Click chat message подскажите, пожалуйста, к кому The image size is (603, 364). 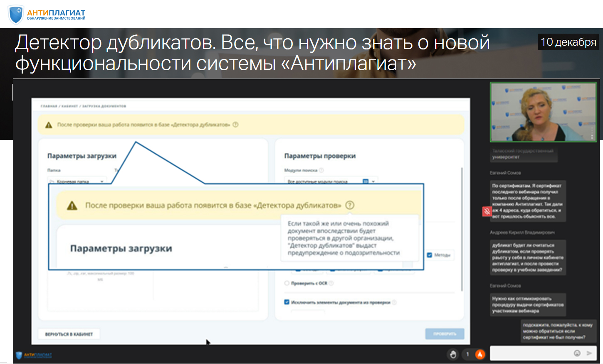click(x=558, y=331)
